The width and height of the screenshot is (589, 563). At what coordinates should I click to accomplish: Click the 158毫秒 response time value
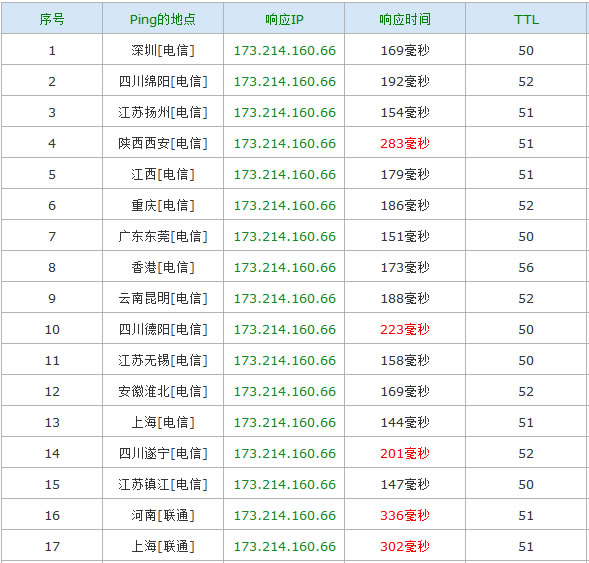(405, 360)
